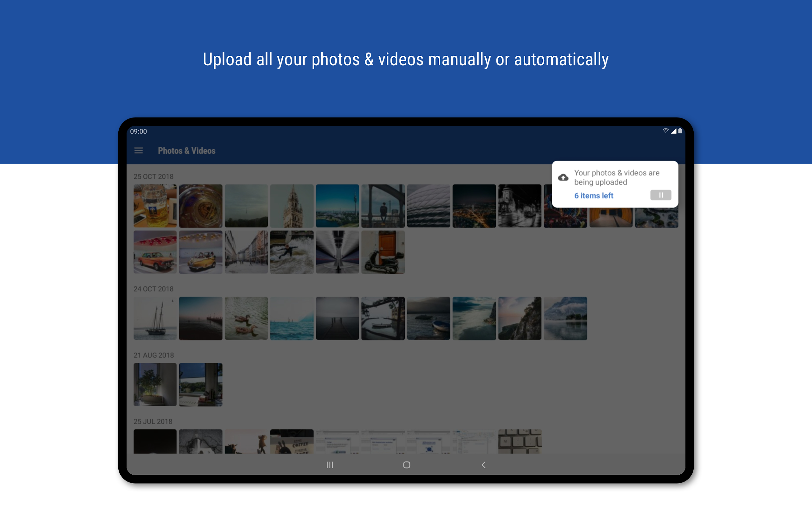Screen dimensions: 812x507
Task: Tap the Android back navigation button
Action: click(483, 465)
